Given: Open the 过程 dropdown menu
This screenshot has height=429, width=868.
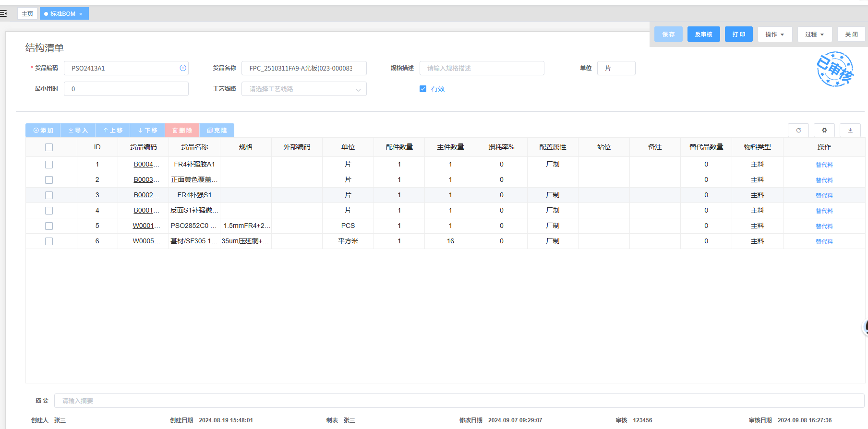Looking at the screenshot, I should 814,35.
